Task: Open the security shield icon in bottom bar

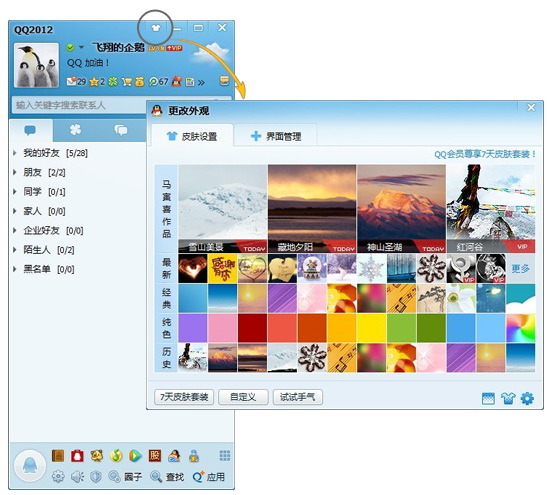Action: (96, 477)
